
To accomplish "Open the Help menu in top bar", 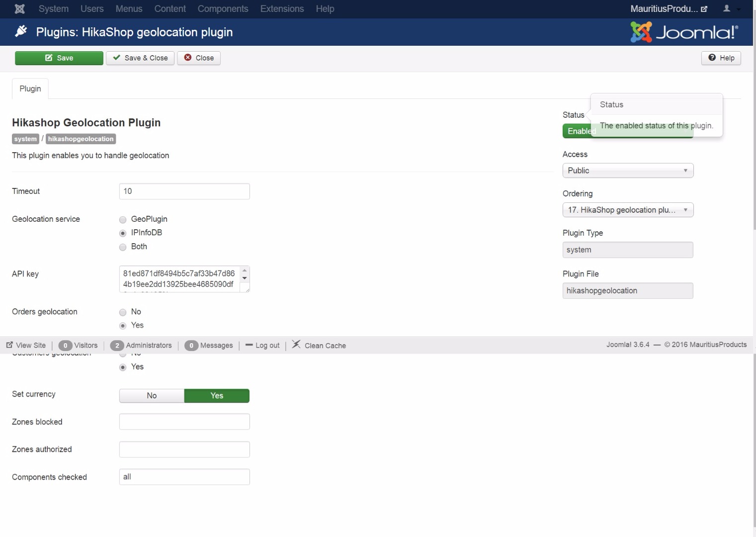I will pyautogui.click(x=325, y=9).
